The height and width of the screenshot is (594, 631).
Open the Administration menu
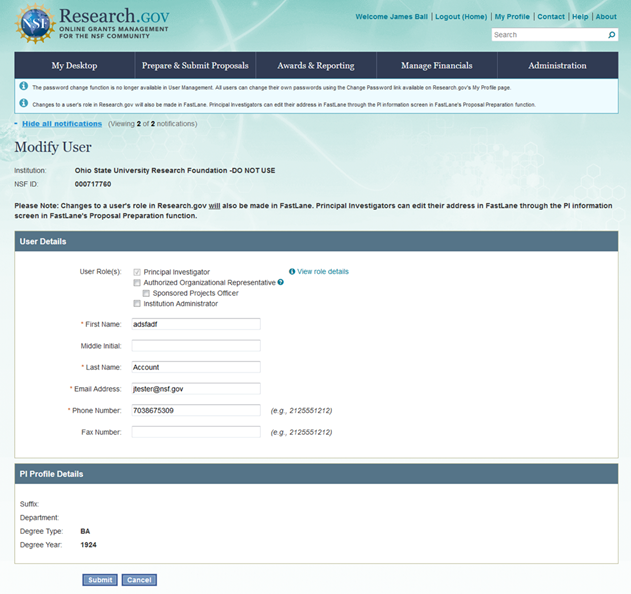tap(558, 65)
